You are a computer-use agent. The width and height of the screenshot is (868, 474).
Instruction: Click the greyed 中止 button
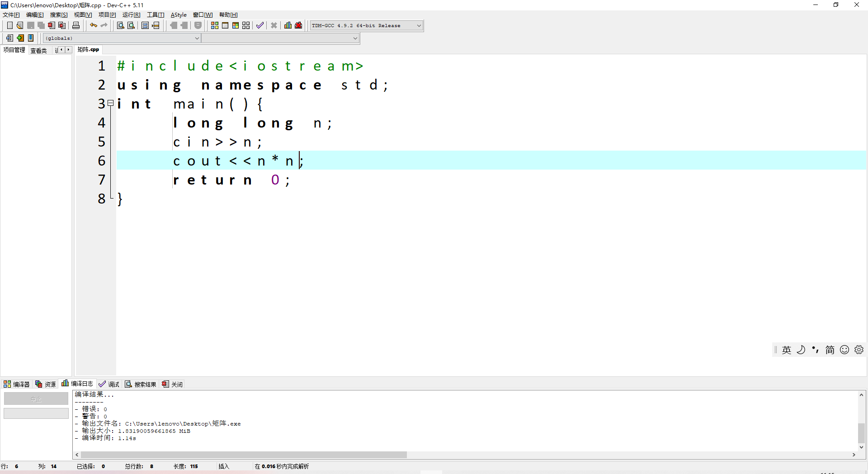click(36, 399)
